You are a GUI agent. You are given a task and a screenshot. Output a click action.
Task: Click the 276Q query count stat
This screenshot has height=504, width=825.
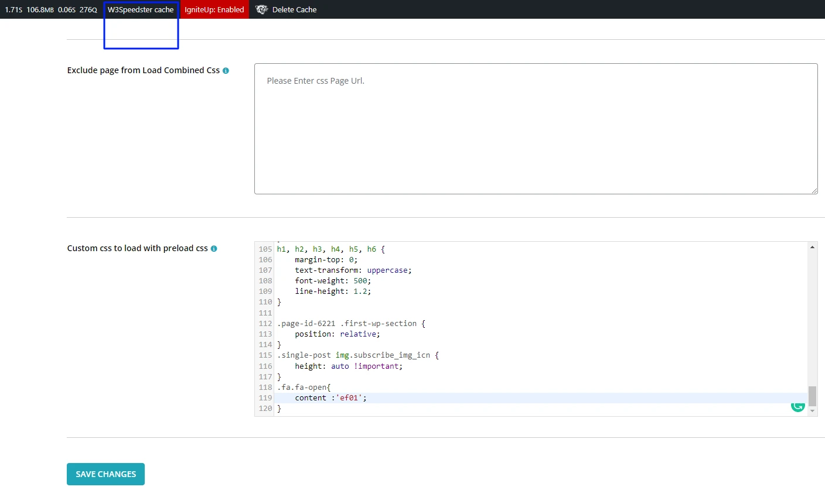(x=88, y=9)
